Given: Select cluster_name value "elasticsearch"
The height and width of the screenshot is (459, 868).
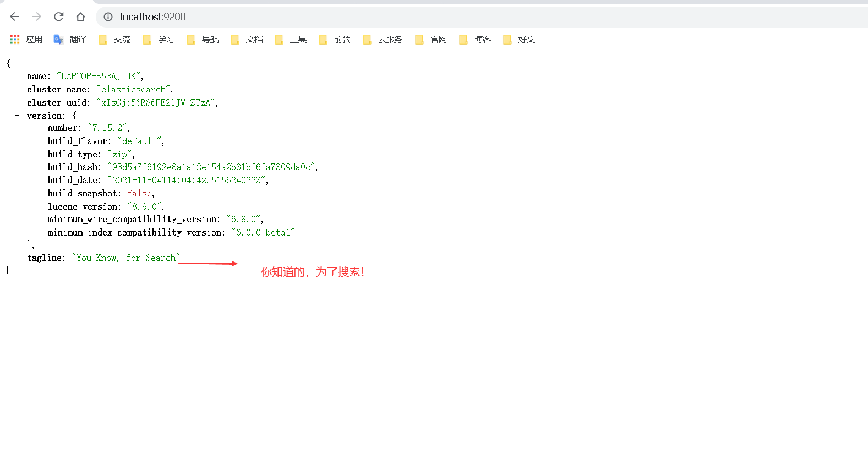Looking at the screenshot, I should [x=134, y=89].
